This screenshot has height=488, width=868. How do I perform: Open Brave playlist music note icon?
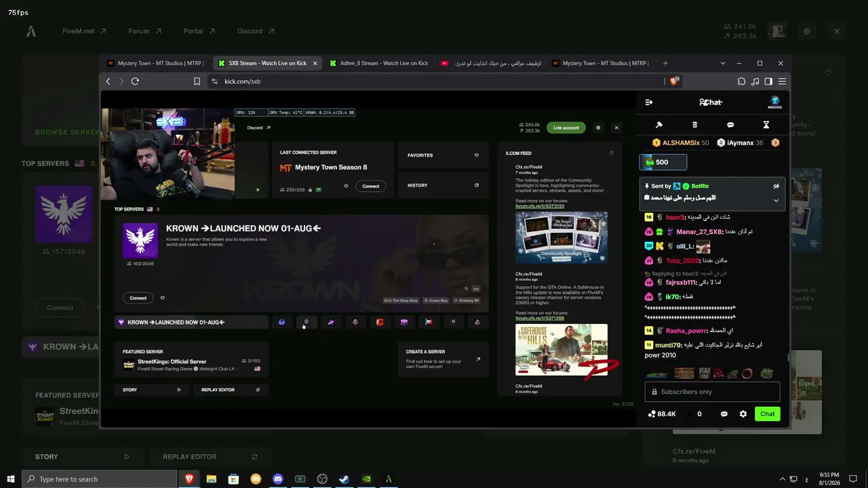pos(755,81)
